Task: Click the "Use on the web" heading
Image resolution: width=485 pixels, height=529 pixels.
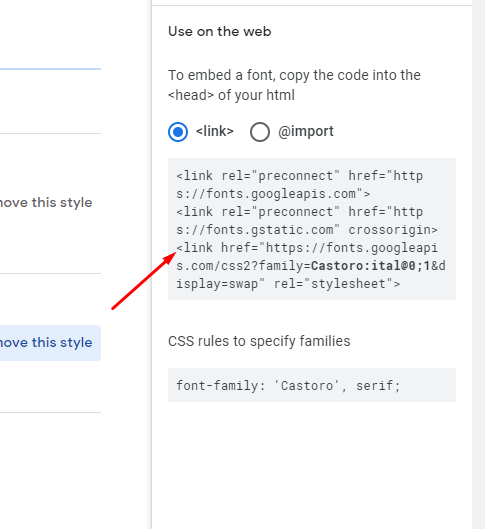Action: tap(220, 31)
